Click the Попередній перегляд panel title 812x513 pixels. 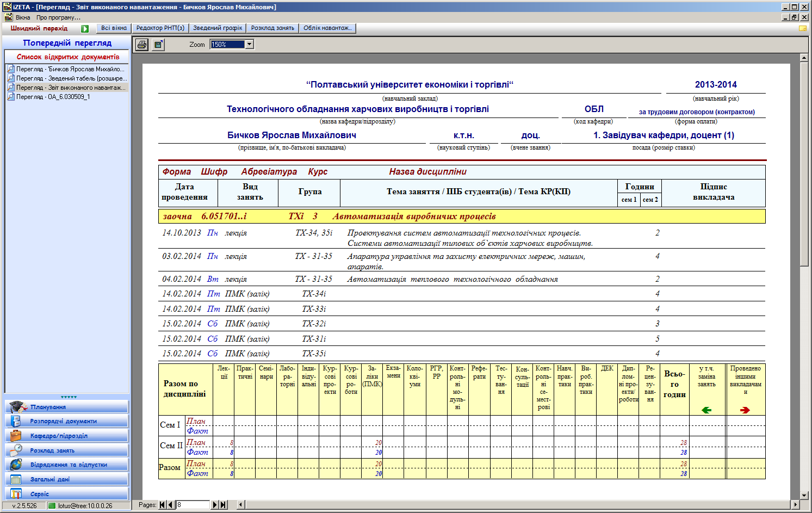(67, 43)
